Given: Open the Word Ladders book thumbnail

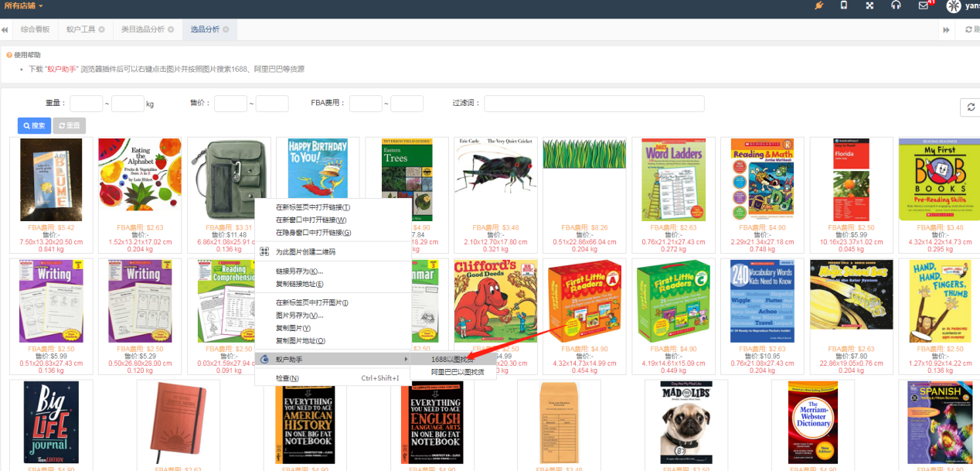Looking at the screenshot, I should pyautogui.click(x=673, y=179).
